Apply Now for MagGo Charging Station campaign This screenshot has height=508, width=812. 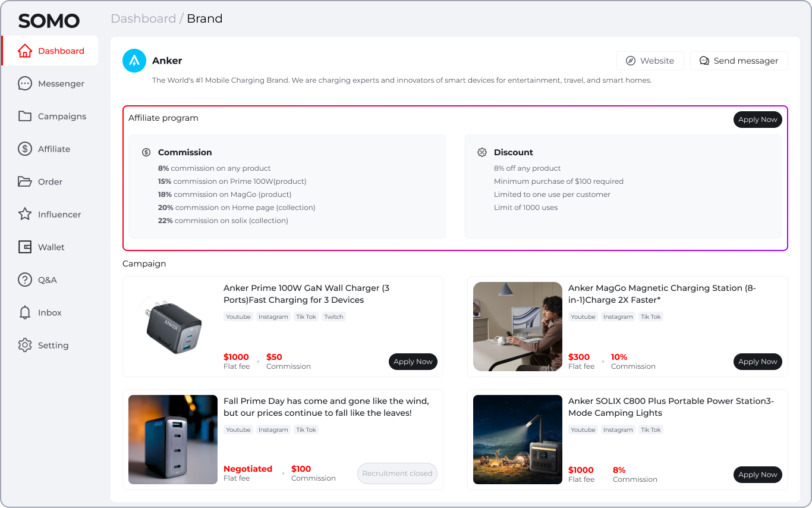(757, 362)
